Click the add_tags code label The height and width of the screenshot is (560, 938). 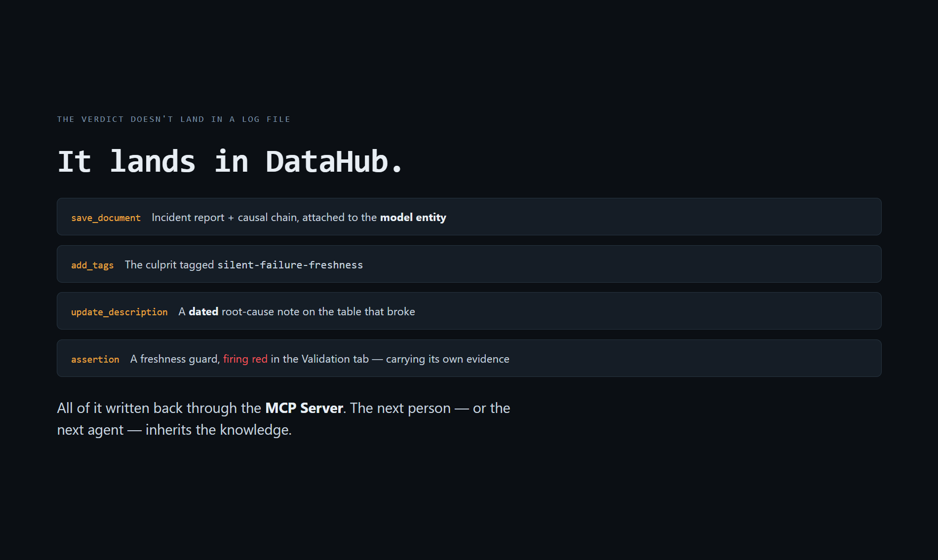pyautogui.click(x=92, y=265)
